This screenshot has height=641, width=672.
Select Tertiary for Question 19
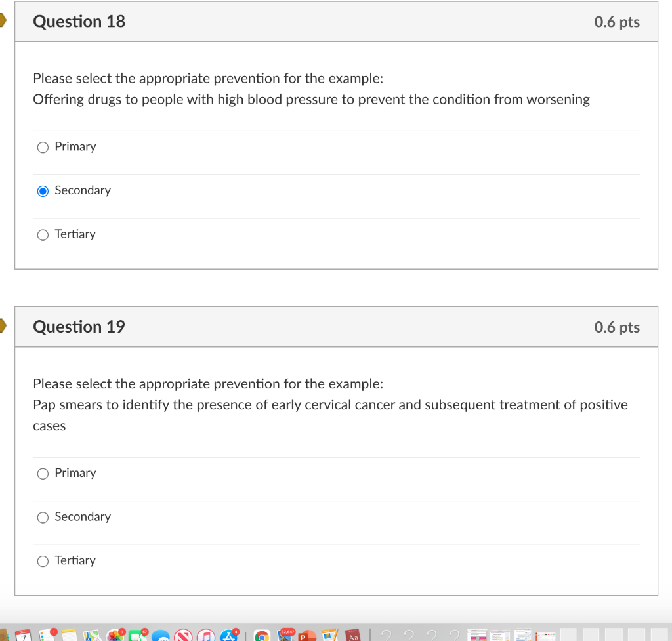coord(42,561)
